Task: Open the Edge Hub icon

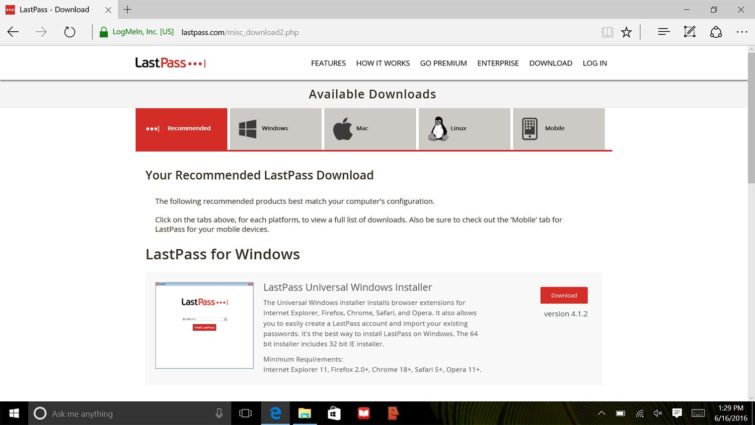Action: 664,32
